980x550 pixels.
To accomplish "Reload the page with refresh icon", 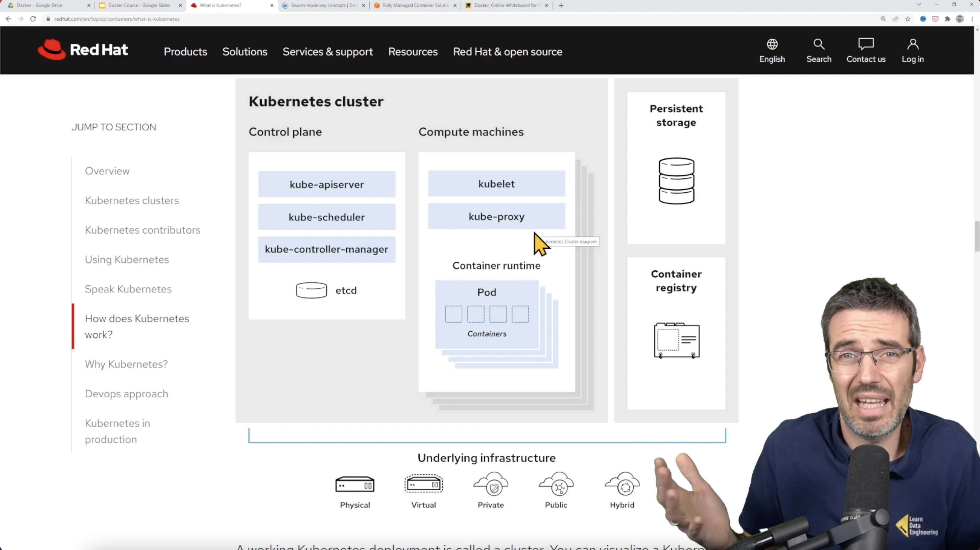I will pyautogui.click(x=33, y=19).
